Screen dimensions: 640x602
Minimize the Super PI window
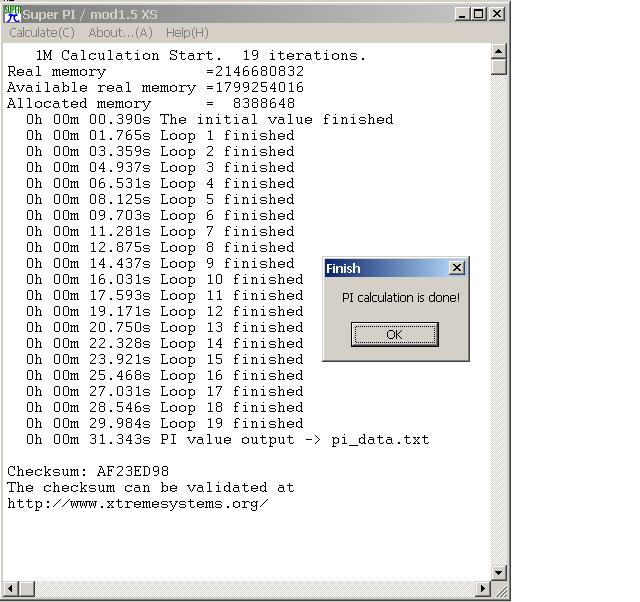coord(462,14)
